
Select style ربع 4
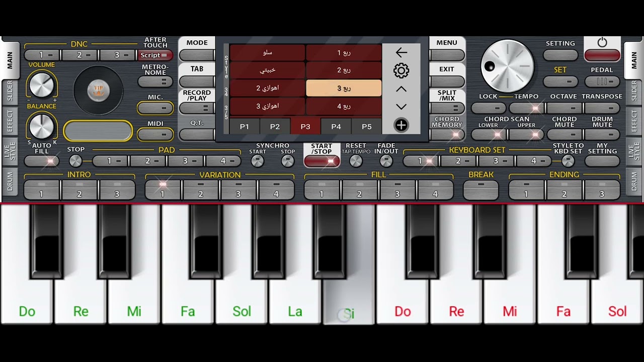tap(344, 106)
